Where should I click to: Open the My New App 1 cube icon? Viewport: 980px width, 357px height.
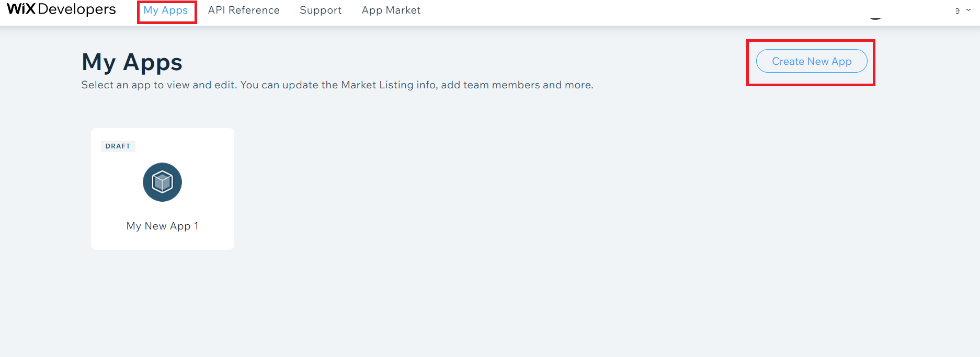[x=162, y=182]
